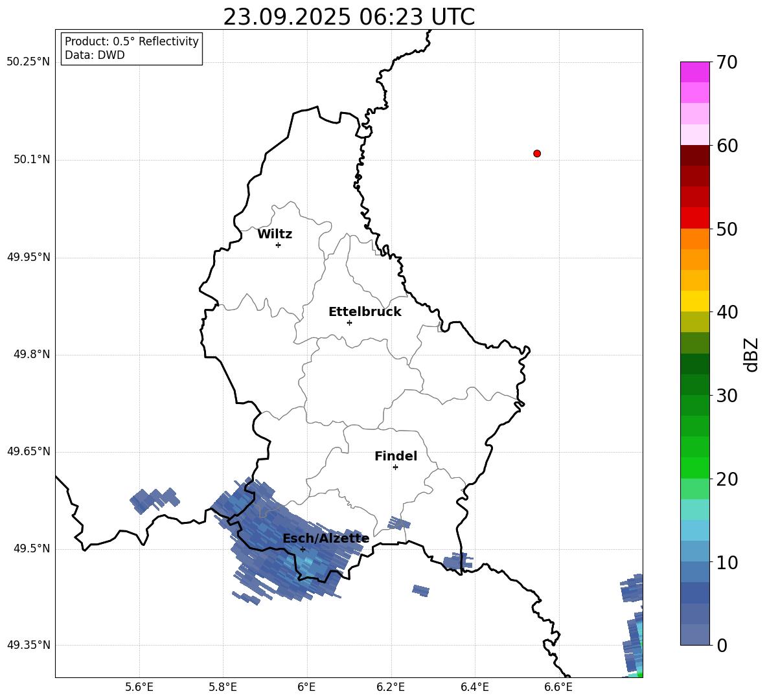The height and width of the screenshot is (700, 767).
Task: Click the 5.8°E longitude label
Action: 223,687
